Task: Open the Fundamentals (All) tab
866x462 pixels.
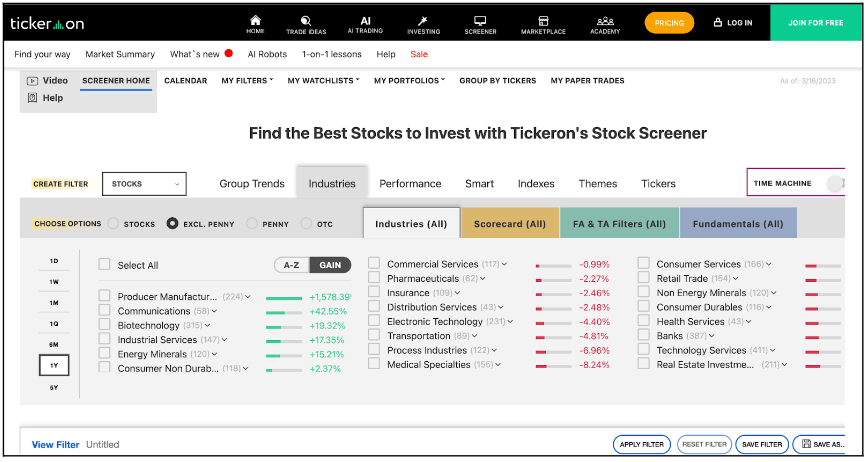Action: pos(738,224)
